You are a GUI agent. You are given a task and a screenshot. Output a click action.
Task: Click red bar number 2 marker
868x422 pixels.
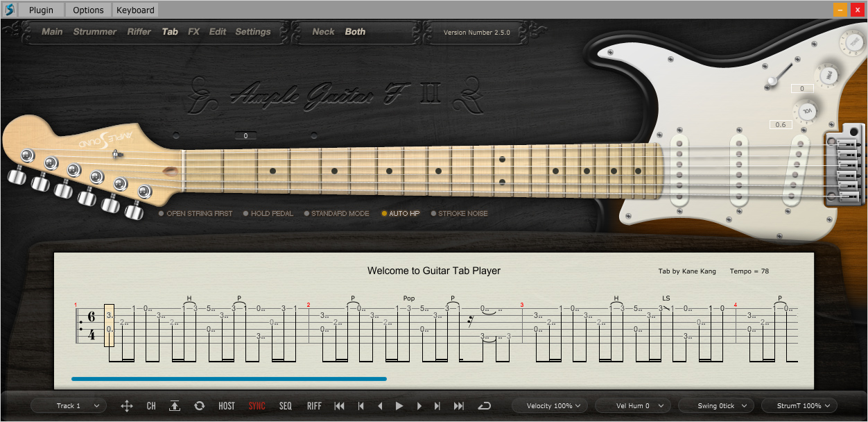click(309, 305)
